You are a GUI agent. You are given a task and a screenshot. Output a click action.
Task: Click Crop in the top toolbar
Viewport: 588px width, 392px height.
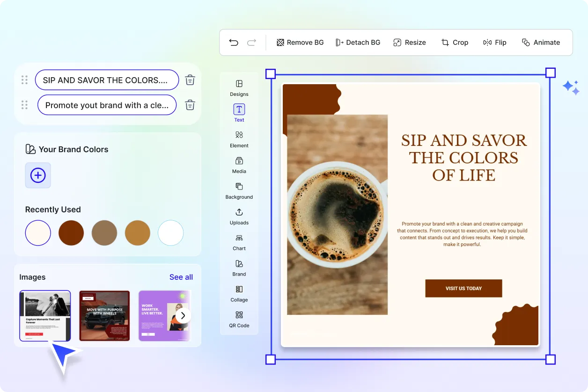click(x=455, y=42)
